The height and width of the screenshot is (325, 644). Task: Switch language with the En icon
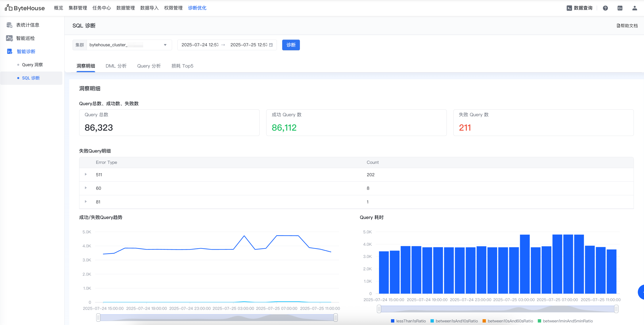620,8
